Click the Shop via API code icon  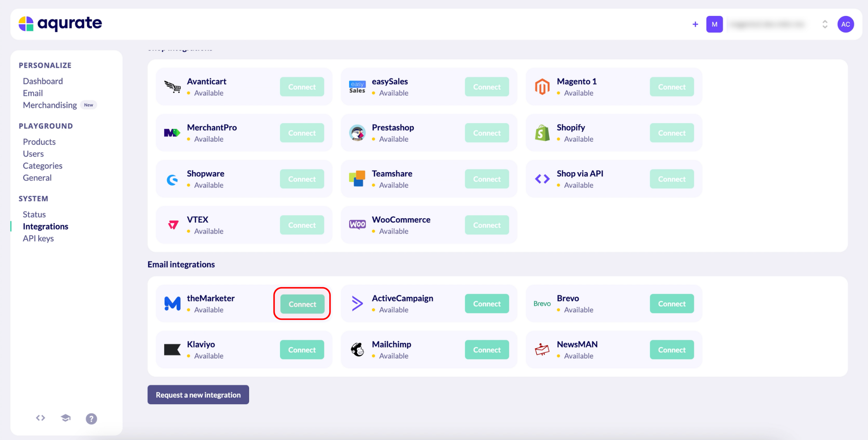point(542,179)
